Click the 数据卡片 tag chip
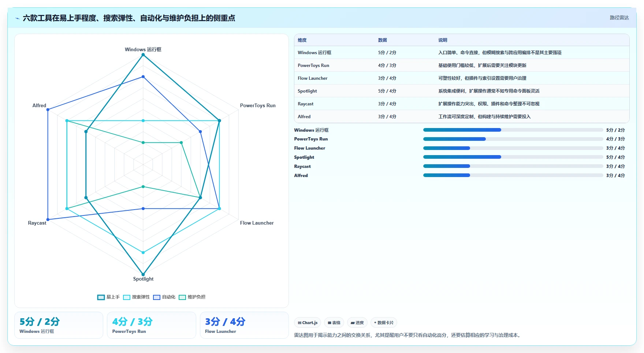Viewport: 644px width, 353px height. [x=384, y=323]
